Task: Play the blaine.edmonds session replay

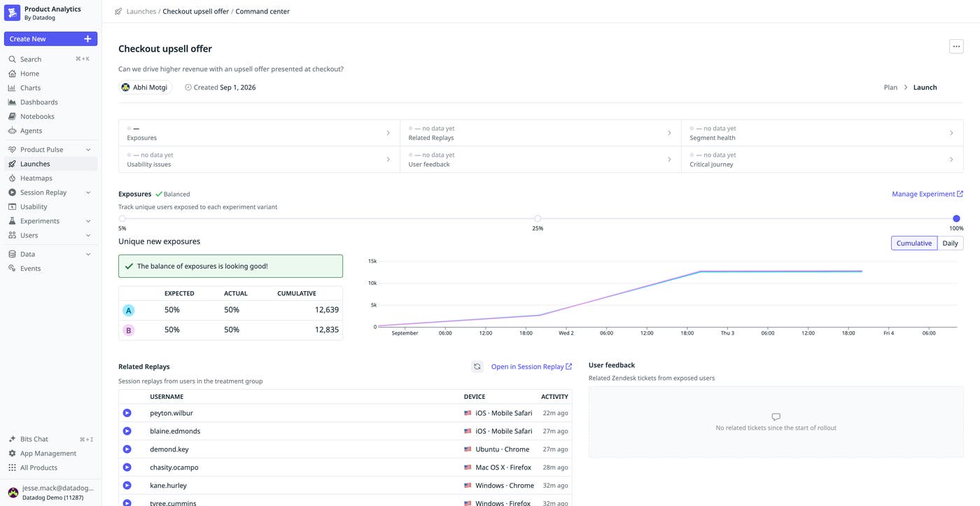Action: click(x=127, y=431)
